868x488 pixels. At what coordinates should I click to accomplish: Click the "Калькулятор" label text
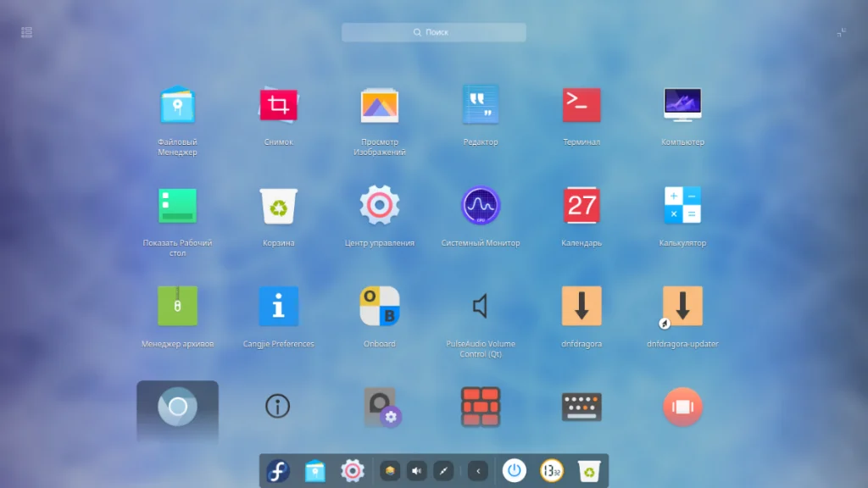[x=682, y=243]
